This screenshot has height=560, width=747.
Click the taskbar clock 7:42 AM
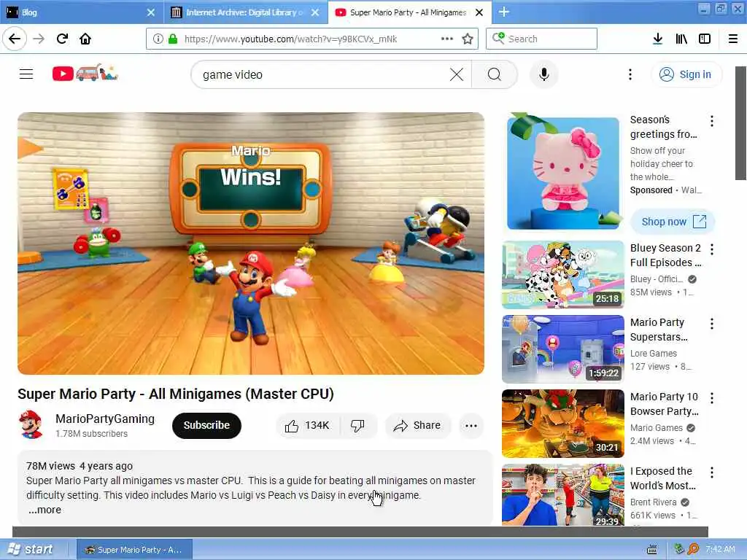click(x=720, y=549)
